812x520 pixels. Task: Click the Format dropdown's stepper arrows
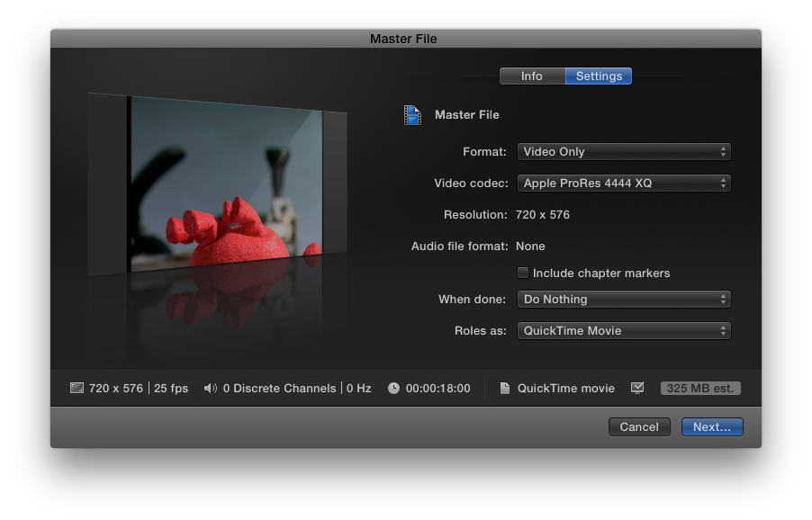724,152
